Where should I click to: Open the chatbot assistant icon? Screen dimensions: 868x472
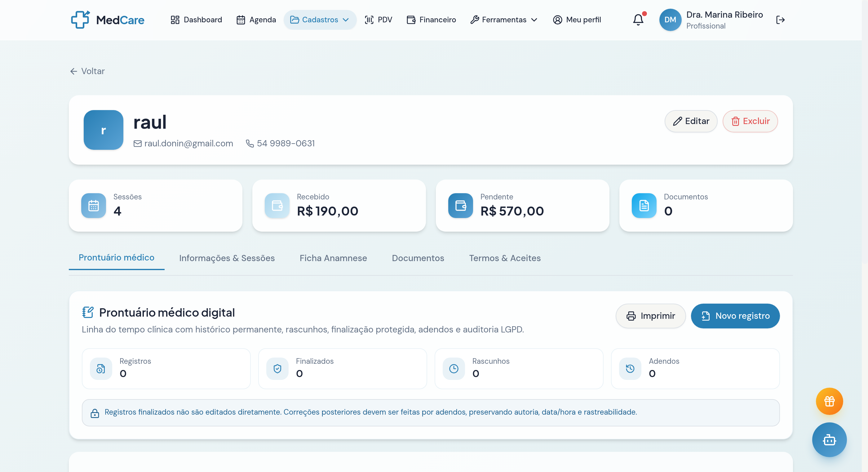(829, 440)
